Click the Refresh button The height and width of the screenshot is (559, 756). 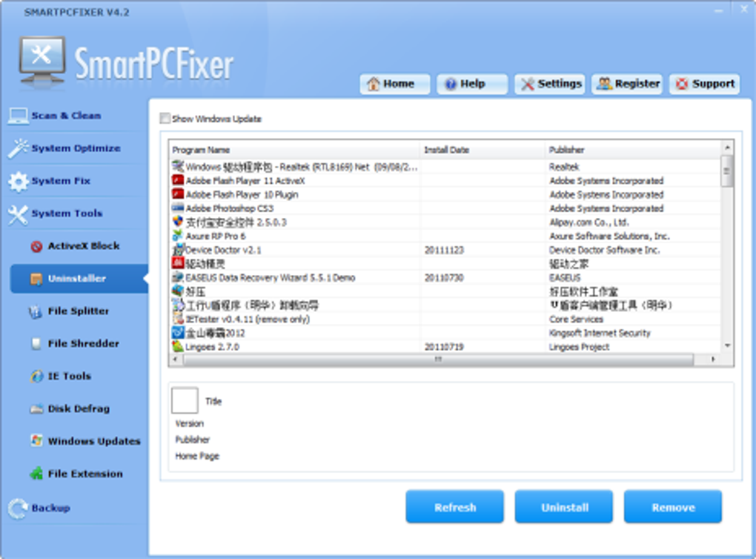tap(454, 507)
